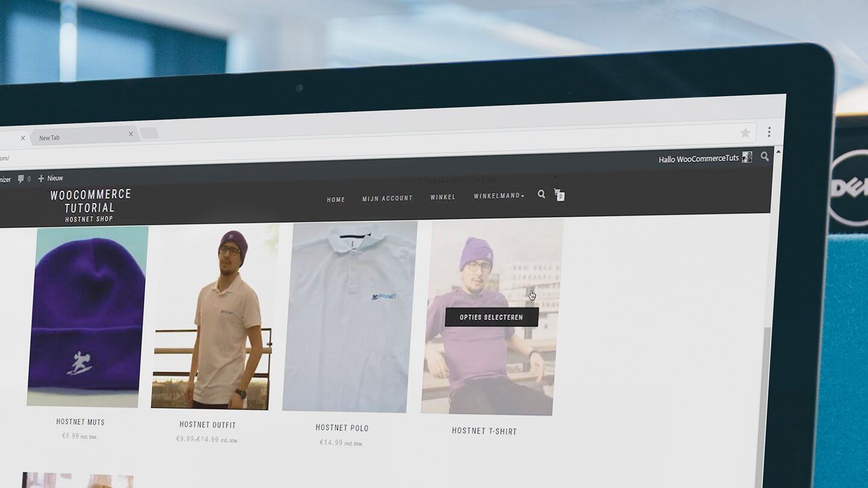Click the Hostnet T-Shirt product title
Screen dimensions: 868x488
[x=484, y=431]
